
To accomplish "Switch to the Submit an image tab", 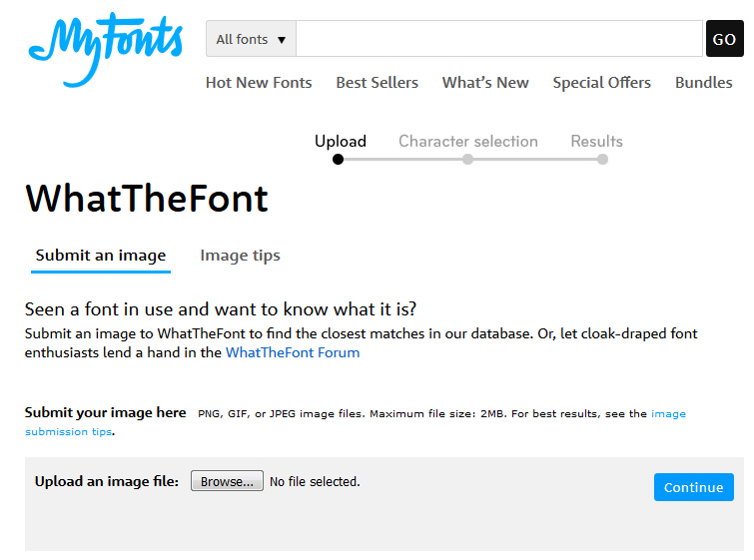I will click(101, 256).
